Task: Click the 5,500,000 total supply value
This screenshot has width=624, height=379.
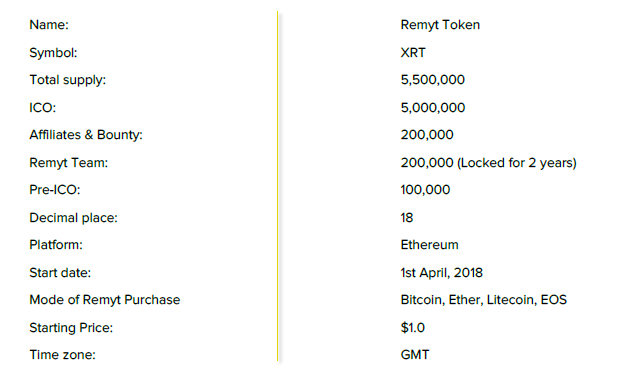Action: point(433,80)
